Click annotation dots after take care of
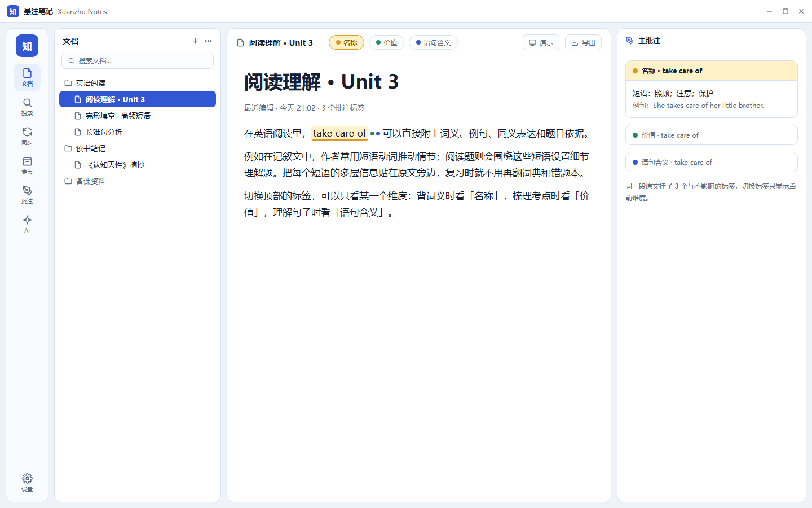The height and width of the screenshot is (508, 812). (x=375, y=134)
